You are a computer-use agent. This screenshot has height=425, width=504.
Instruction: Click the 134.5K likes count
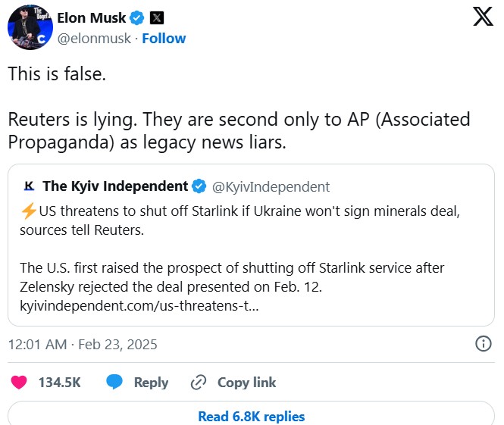click(60, 383)
